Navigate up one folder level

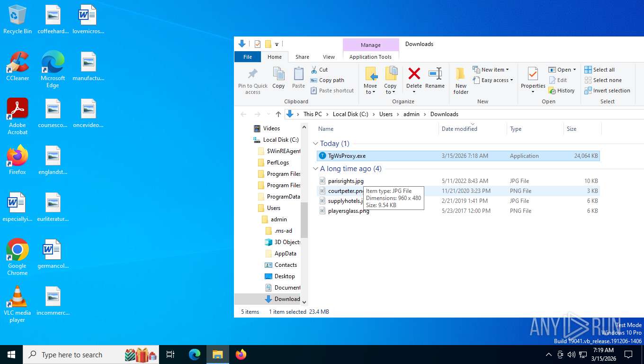[278, 114]
